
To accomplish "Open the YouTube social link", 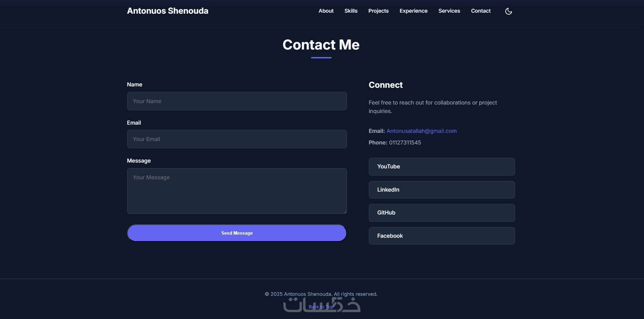I will (x=442, y=167).
